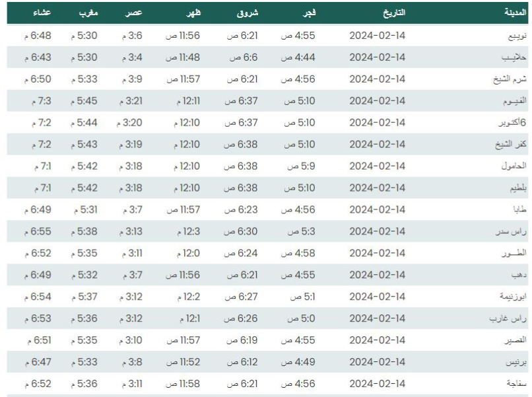The height and width of the screenshot is (397, 532).
Task: Select the شرم الشيخ city name
Action: (x=510, y=79)
